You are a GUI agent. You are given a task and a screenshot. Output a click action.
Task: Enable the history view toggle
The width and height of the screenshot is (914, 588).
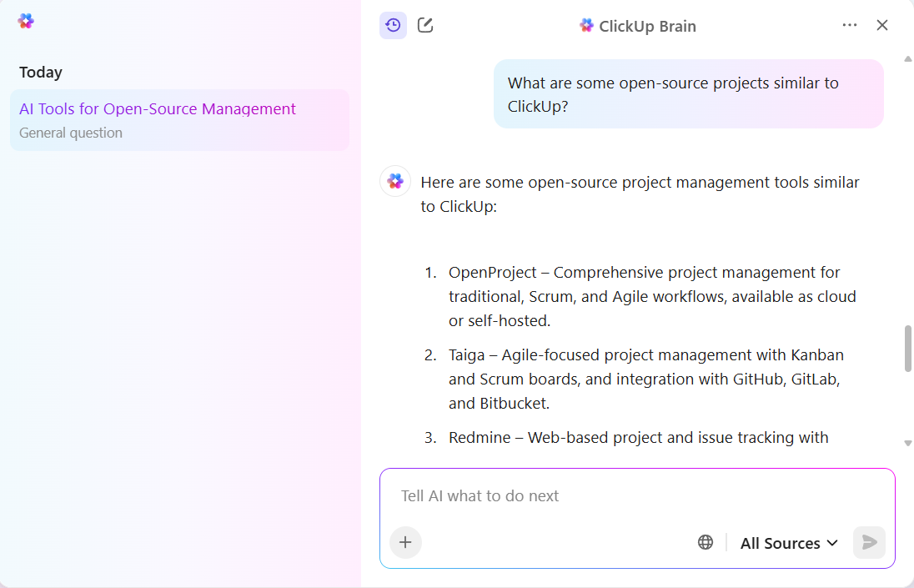[x=393, y=25]
